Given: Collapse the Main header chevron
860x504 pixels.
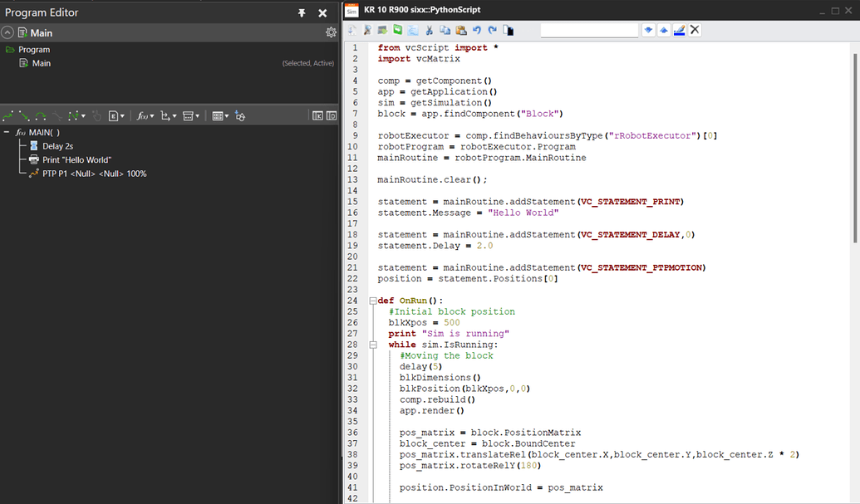Looking at the screenshot, I should pyautogui.click(x=7, y=32).
